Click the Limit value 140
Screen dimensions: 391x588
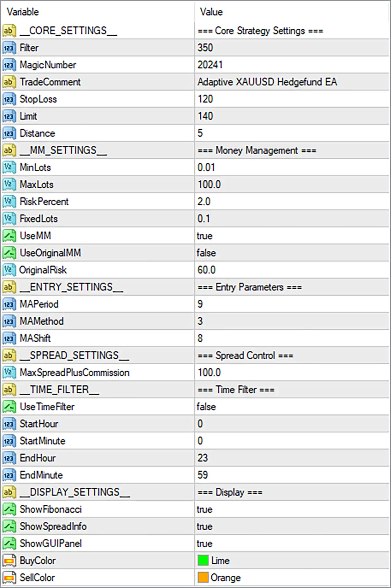click(x=205, y=116)
